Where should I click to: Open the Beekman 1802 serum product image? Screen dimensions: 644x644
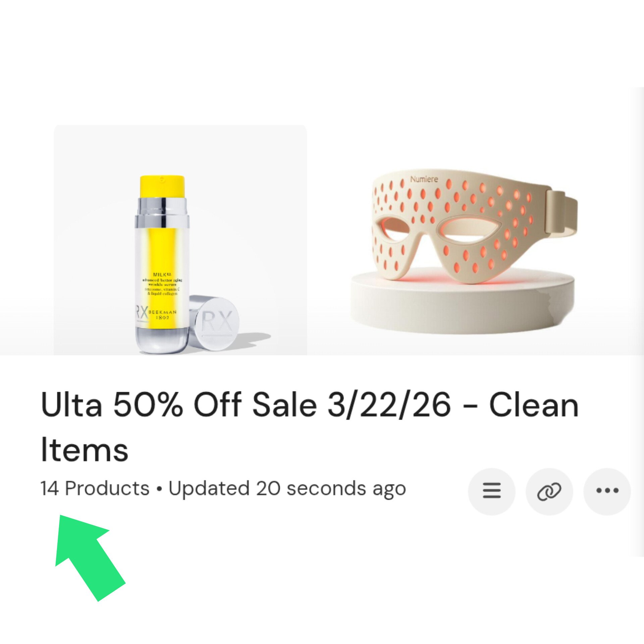pyautogui.click(x=180, y=240)
